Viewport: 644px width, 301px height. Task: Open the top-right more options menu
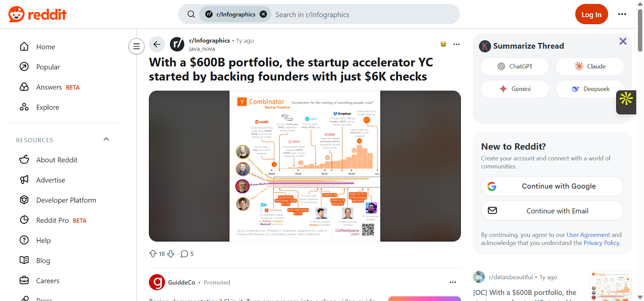622,14
